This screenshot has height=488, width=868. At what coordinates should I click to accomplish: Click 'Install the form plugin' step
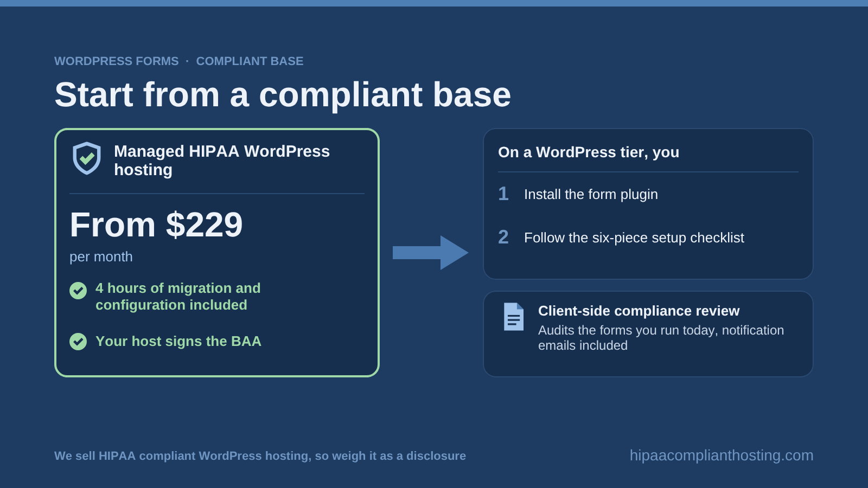(x=591, y=194)
